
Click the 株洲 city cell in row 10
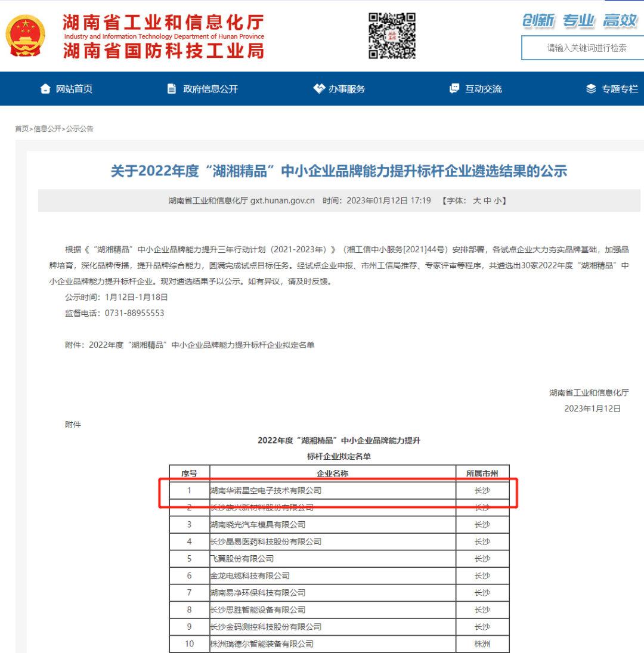pos(482,644)
